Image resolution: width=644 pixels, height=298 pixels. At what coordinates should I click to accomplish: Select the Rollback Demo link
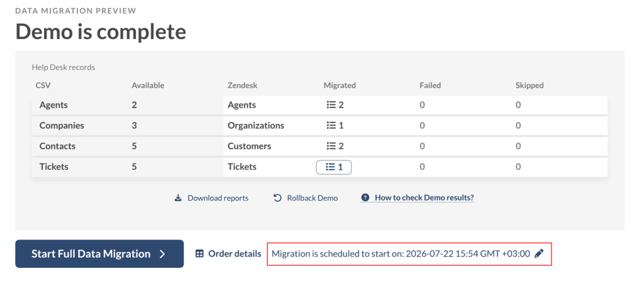306,198
